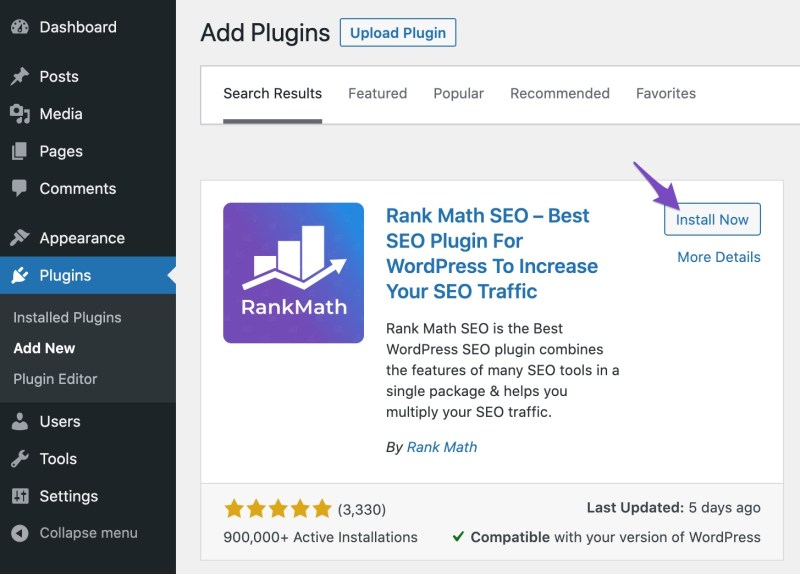
Task: Switch to the Favorites tab
Action: click(666, 94)
